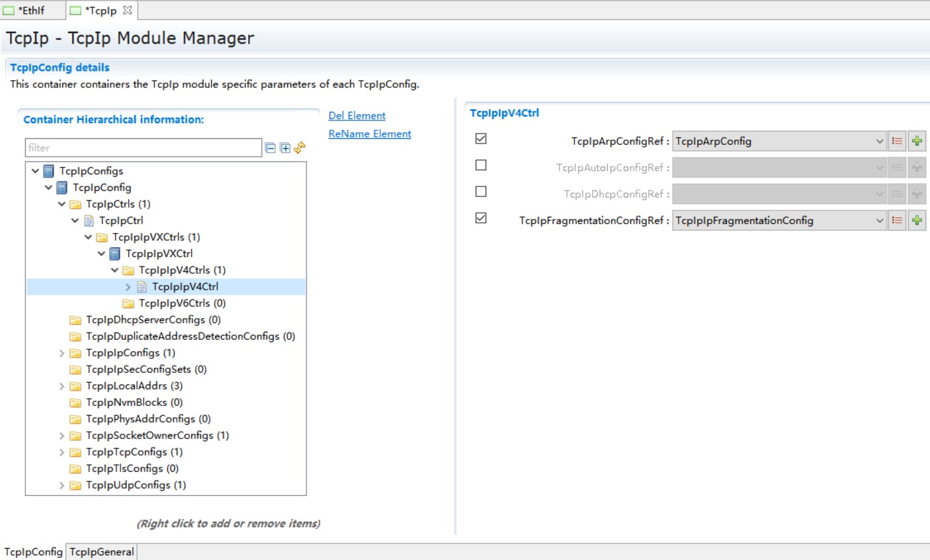
Task: Click red list icon beside TcpIpArpConfigRef
Action: coord(897,141)
